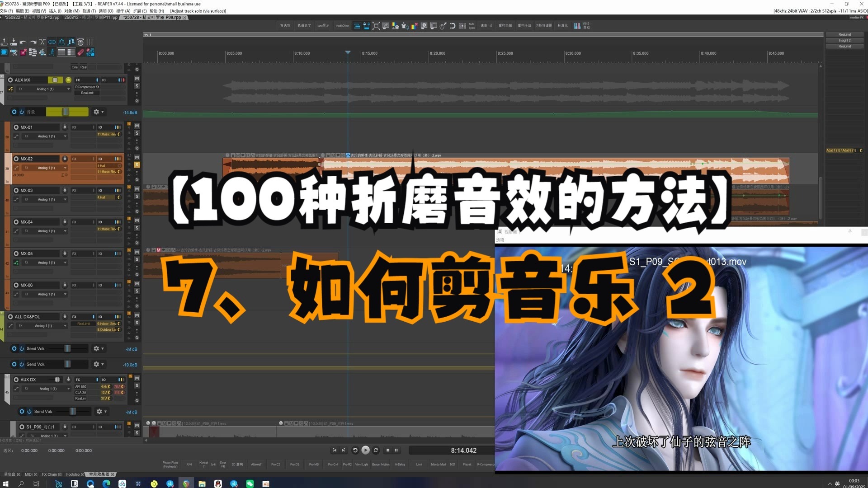Image resolution: width=868 pixels, height=488 pixels.
Task: Open AUX MX volume envelope gear menu
Action: coord(98,112)
